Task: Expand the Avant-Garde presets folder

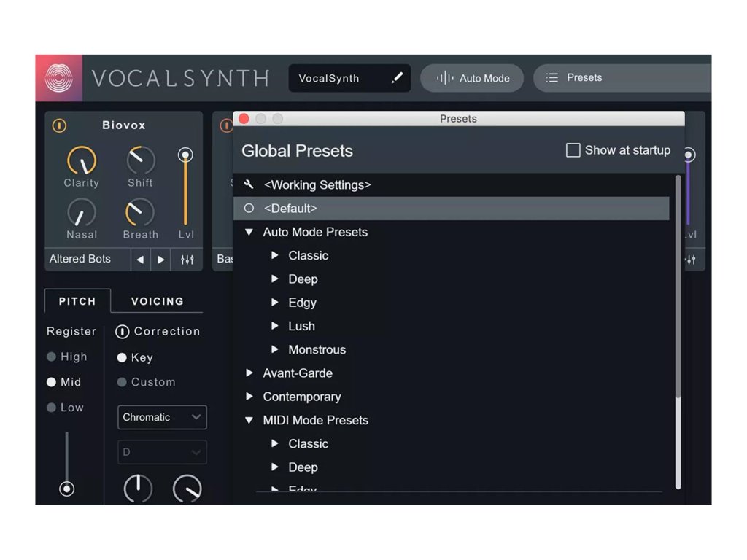Action: [x=249, y=373]
